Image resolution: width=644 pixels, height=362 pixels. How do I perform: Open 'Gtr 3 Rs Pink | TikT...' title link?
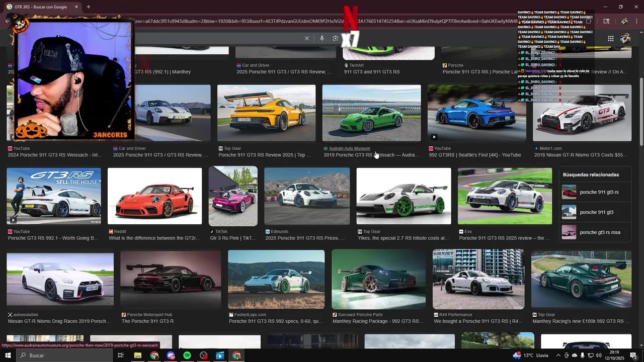click(x=233, y=238)
